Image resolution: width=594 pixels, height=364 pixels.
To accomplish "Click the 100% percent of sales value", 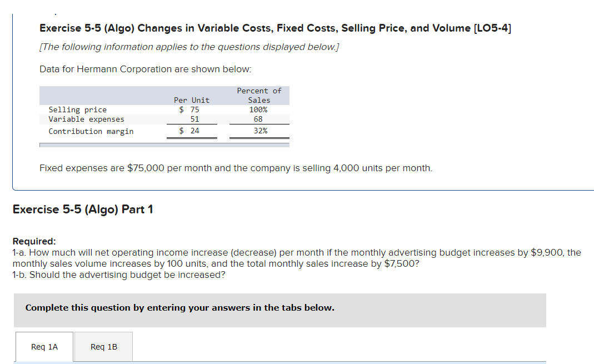I will (257, 109).
